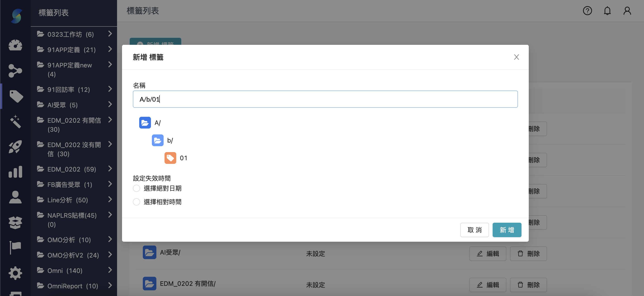Select the 選擇相對時間 radio button
This screenshot has height=296, width=644.
(x=136, y=202)
